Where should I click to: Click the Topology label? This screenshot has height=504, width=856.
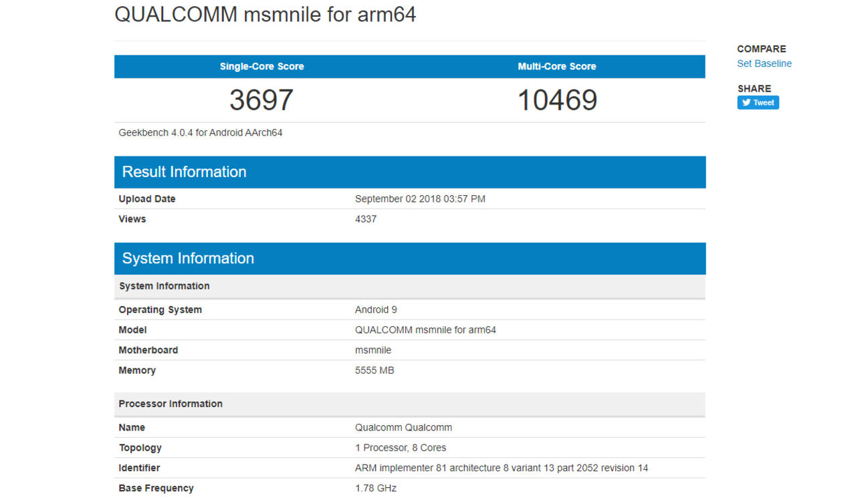(140, 448)
